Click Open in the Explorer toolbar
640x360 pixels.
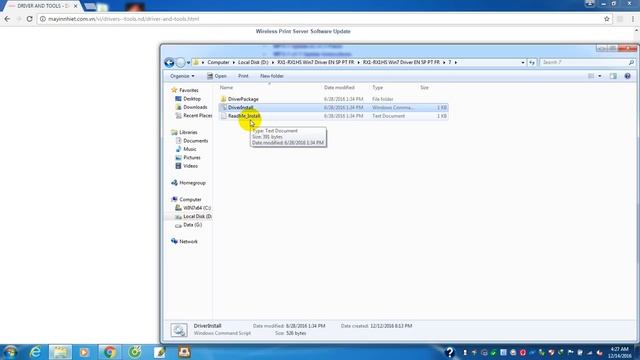[217, 76]
